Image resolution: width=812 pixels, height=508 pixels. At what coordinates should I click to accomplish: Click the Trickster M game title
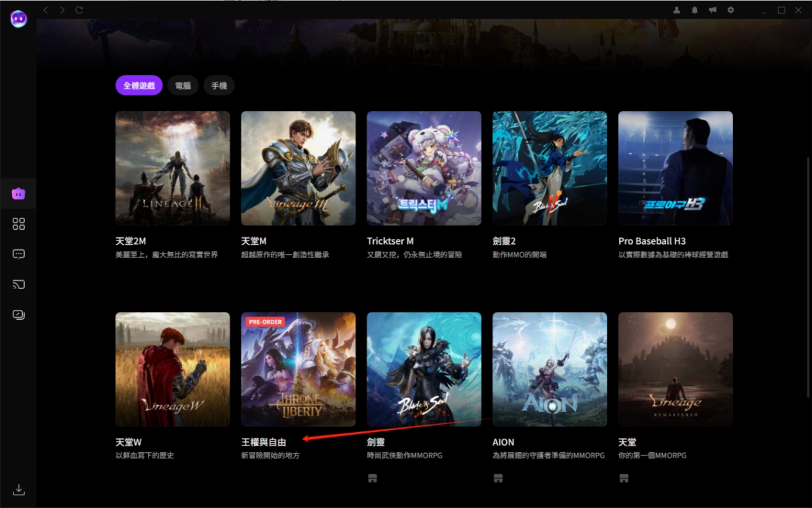391,241
